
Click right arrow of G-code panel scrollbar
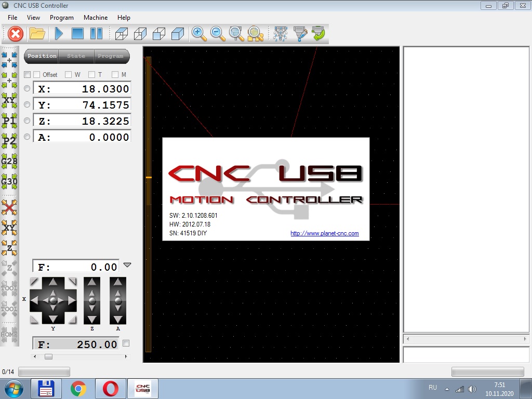pyautogui.click(x=525, y=339)
